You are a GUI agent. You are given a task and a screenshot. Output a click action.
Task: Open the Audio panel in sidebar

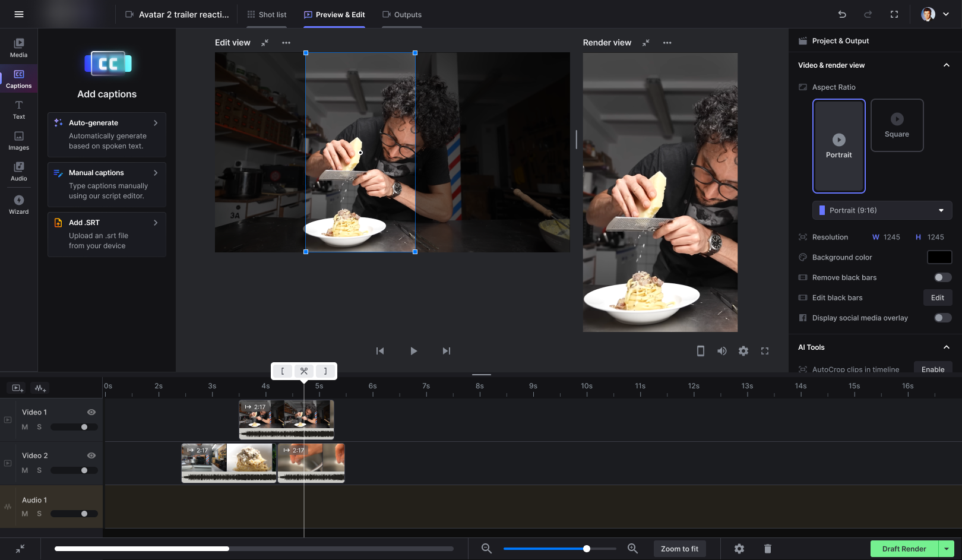pyautogui.click(x=18, y=171)
